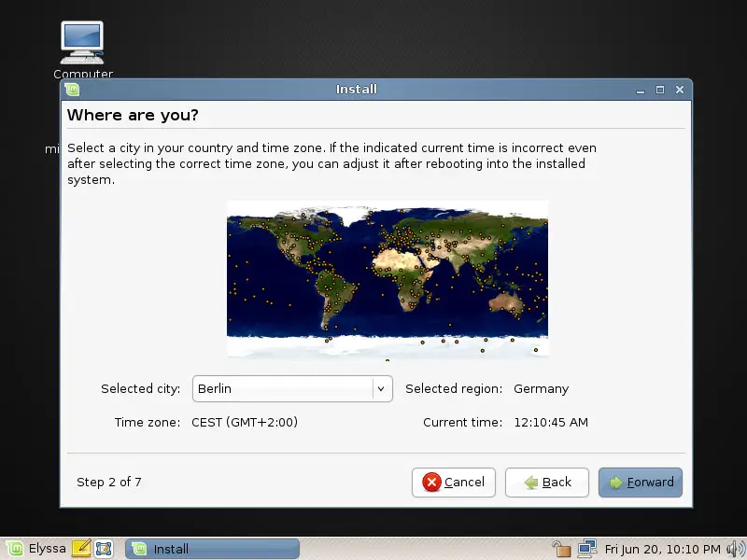Click the 12:10:45 AM current time
Image resolution: width=747 pixels, height=560 pixels.
551,423
